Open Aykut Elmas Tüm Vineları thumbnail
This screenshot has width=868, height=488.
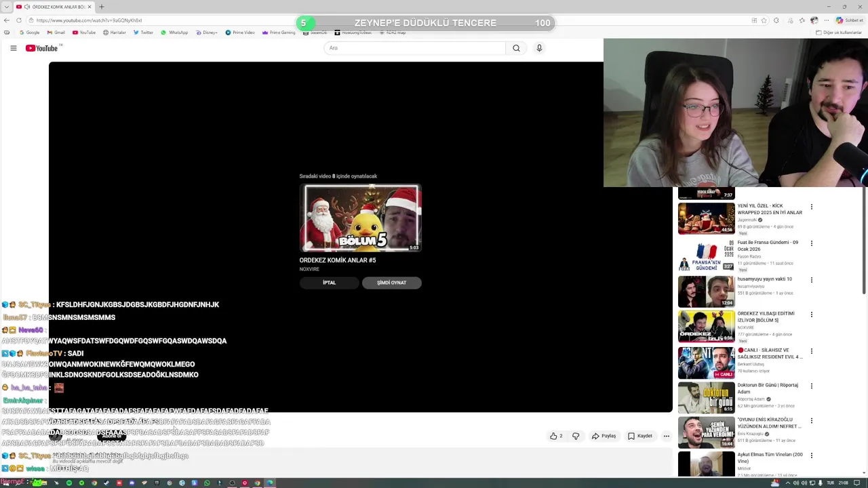(707, 465)
